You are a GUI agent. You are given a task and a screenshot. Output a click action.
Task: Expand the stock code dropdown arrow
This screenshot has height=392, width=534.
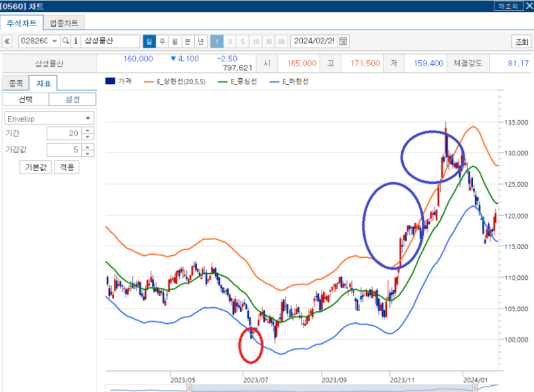[x=55, y=41]
